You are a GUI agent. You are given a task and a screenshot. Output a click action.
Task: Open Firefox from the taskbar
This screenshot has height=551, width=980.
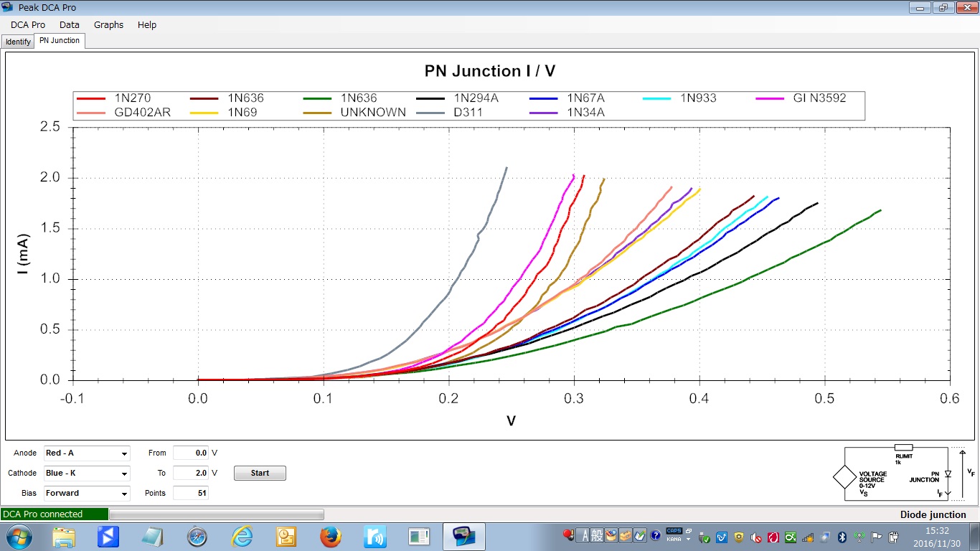(x=330, y=537)
